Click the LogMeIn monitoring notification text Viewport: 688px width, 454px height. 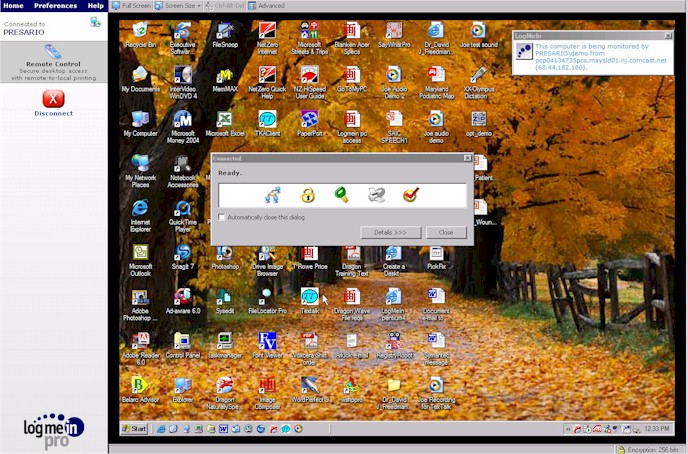click(601, 57)
